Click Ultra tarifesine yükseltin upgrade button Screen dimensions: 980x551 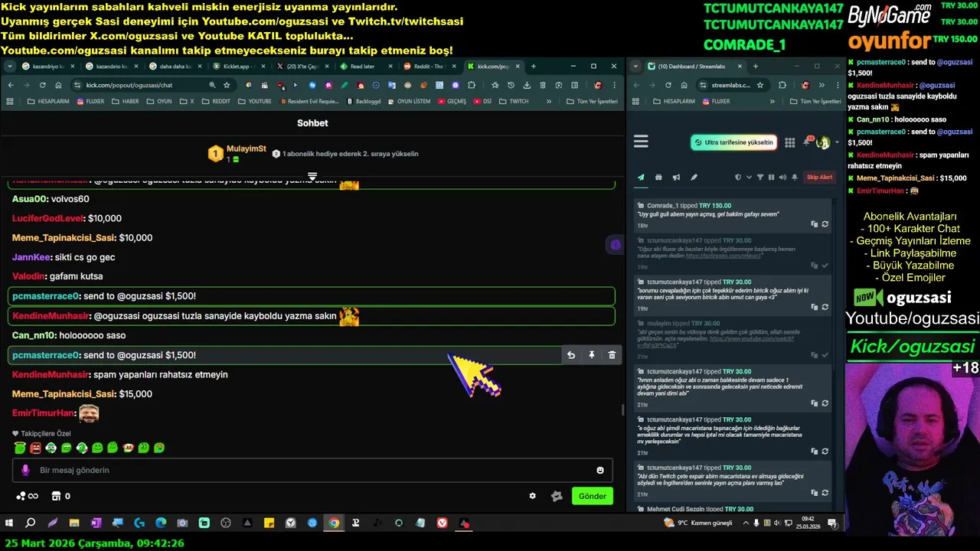click(733, 142)
